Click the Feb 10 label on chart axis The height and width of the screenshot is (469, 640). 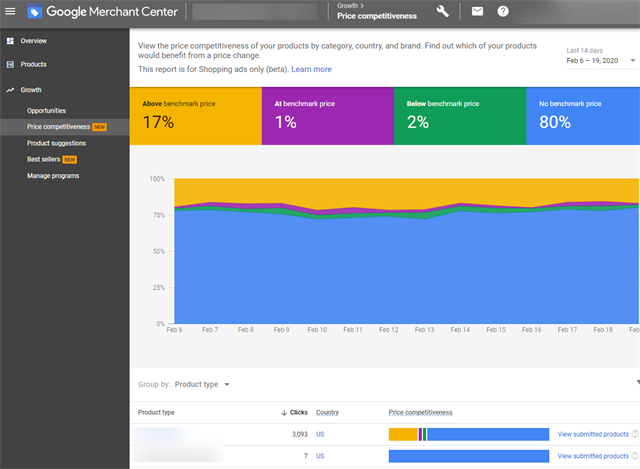[317, 330]
